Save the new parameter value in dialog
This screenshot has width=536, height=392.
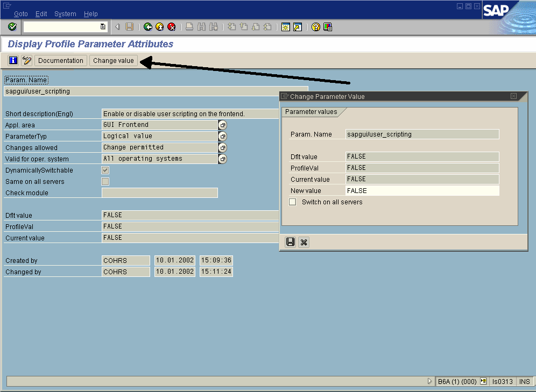[x=291, y=243]
